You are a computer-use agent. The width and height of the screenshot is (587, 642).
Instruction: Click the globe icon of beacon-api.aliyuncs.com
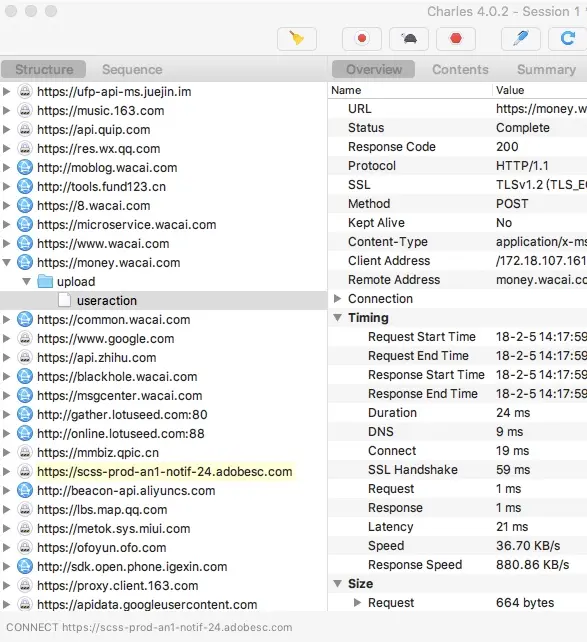click(x=25, y=491)
